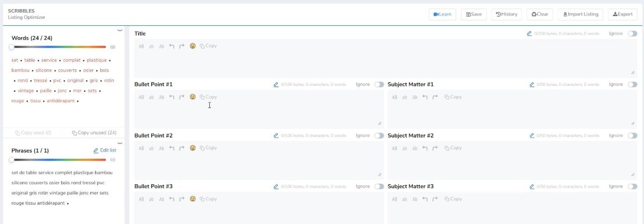Open the History menu button
644x224 pixels.
(x=507, y=14)
